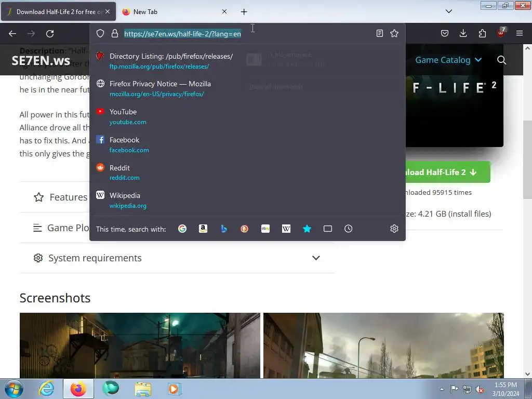Select the Facebook suggestion
The height and width of the screenshot is (399, 532).
(x=247, y=144)
